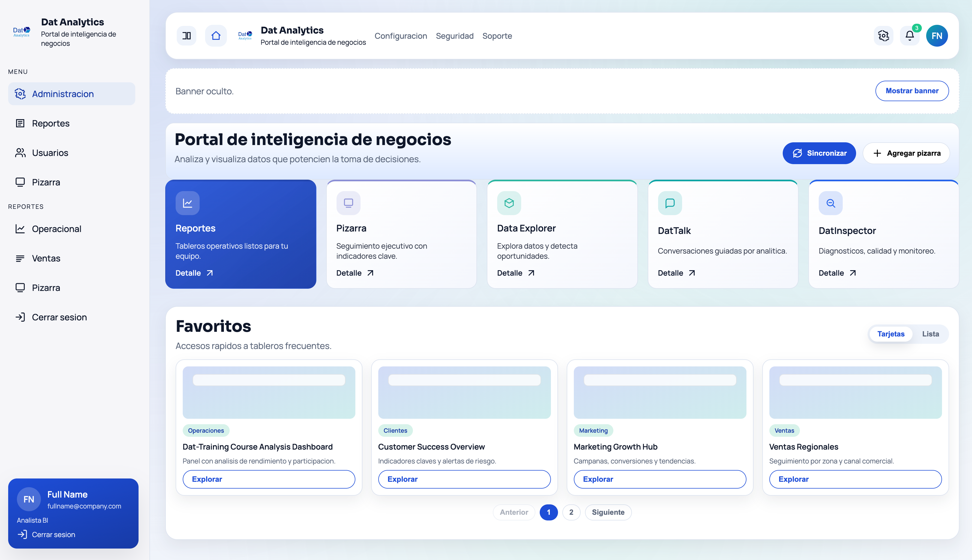Open Marketing Growth Hub thumbnail
Image resolution: width=972 pixels, height=560 pixels.
(660, 392)
